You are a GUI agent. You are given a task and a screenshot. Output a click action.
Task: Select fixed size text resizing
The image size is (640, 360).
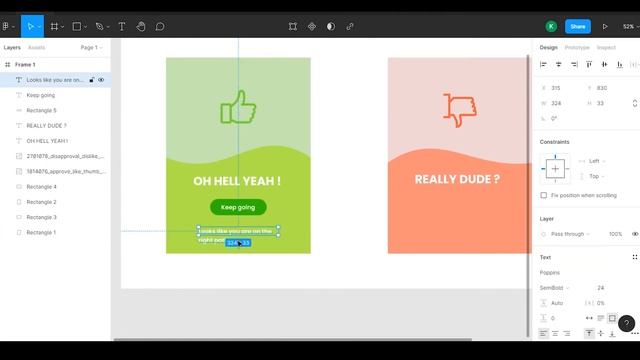612,318
